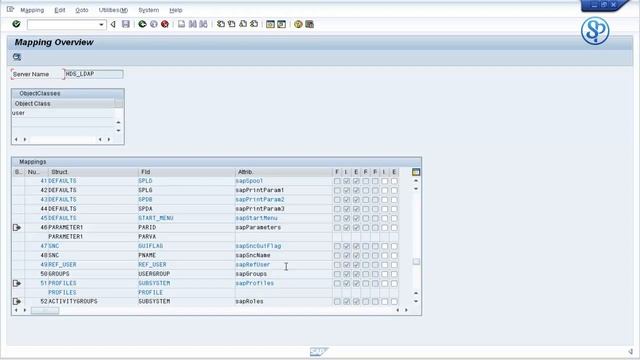The width and height of the screenshot is (640, 360).
Task: Expand the ACTIVITYGROUPS row 52 detail icon
Action: pos(17,301)
